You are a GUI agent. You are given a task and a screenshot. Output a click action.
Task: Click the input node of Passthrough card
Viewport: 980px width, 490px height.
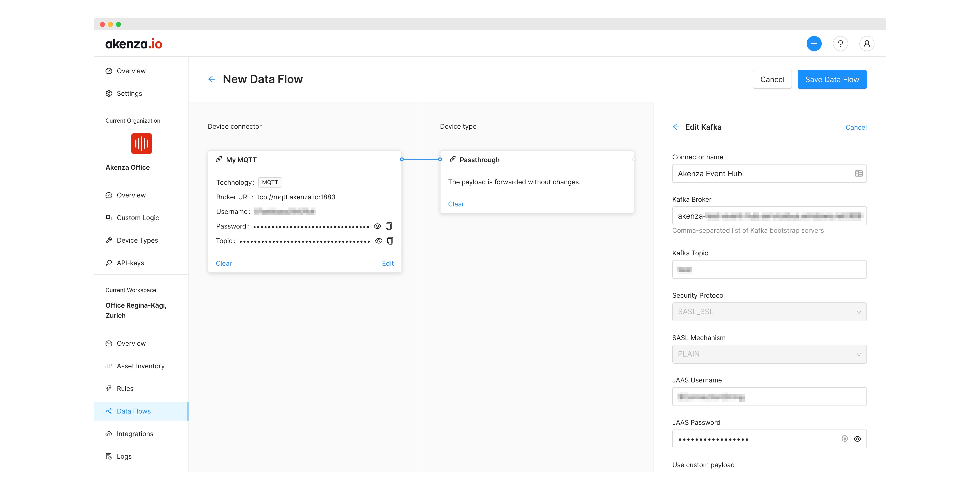[x=440, y=159]
